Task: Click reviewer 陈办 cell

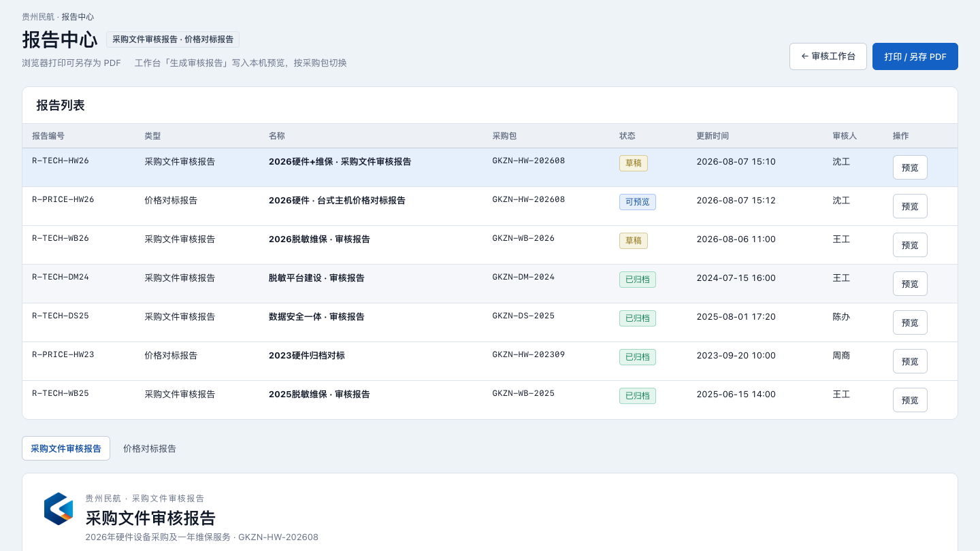Action: [x=841, y=317]
